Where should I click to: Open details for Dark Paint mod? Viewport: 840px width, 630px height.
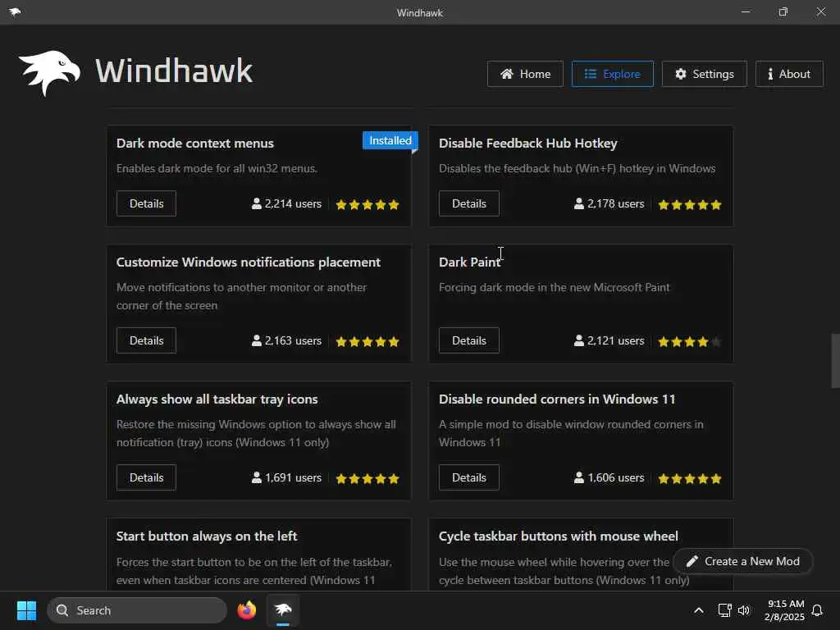tap(468, 340)
